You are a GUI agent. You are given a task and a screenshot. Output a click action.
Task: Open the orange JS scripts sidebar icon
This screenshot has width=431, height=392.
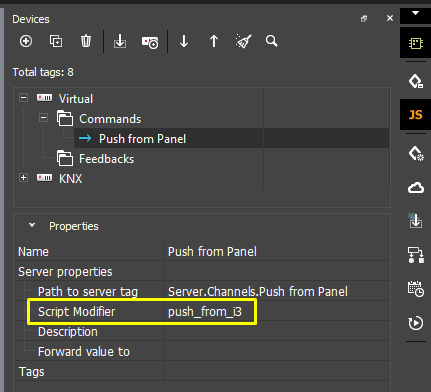[x=415, y=115]
